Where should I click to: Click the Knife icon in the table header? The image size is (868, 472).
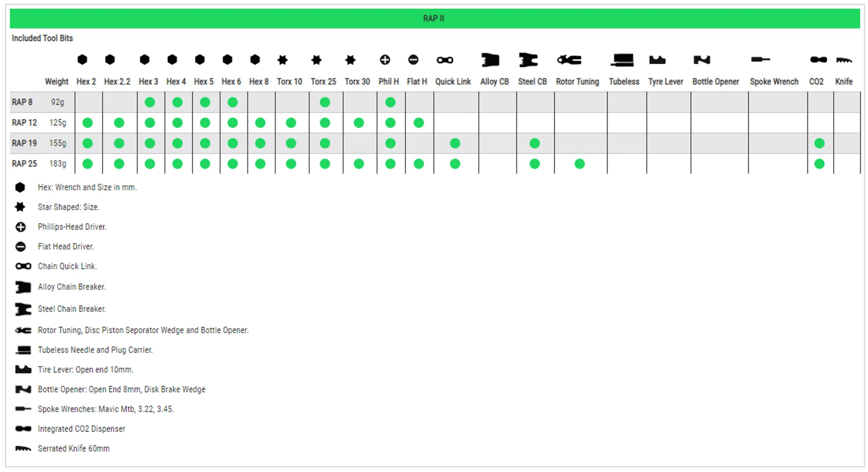click(x=844, y=60)
